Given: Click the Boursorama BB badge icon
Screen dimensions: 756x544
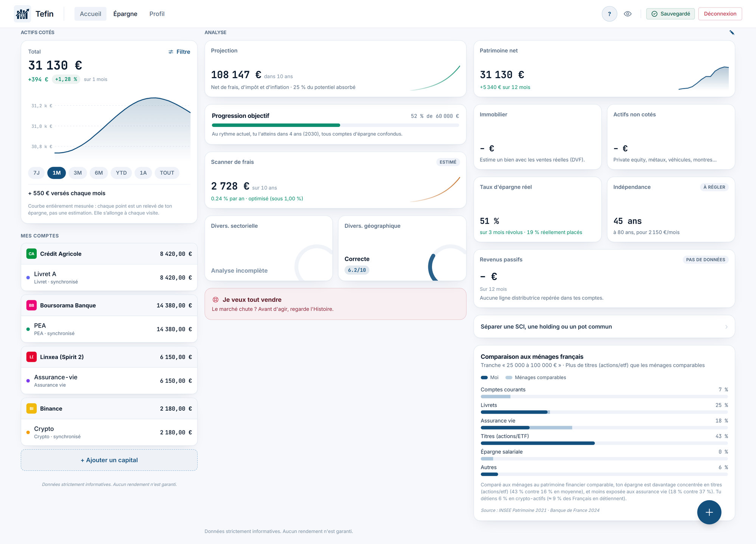Looking at the screenshot, I should pos(31,305).
